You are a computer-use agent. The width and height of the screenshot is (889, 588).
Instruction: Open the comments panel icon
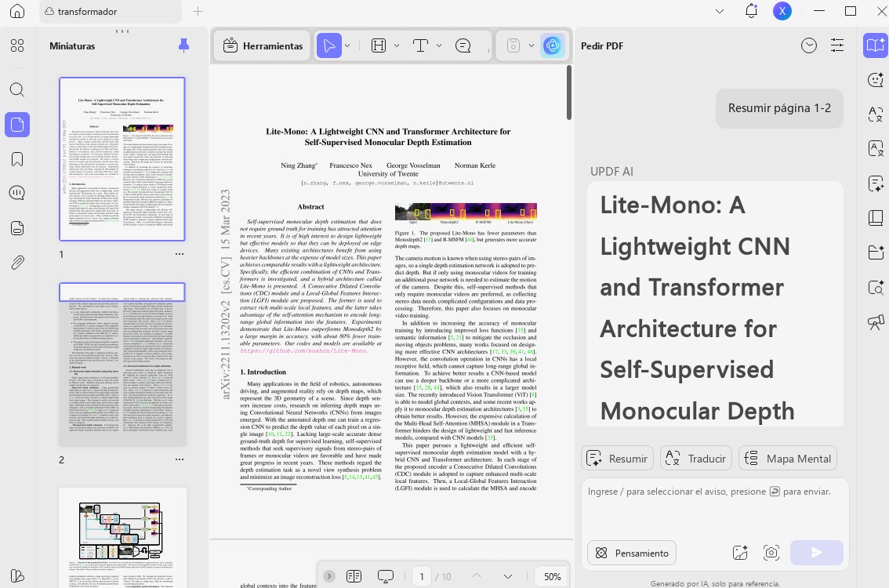click(17, 194)
